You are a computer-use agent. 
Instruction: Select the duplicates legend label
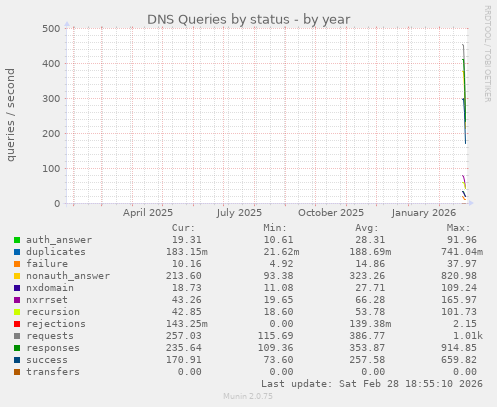pos(56,252)
